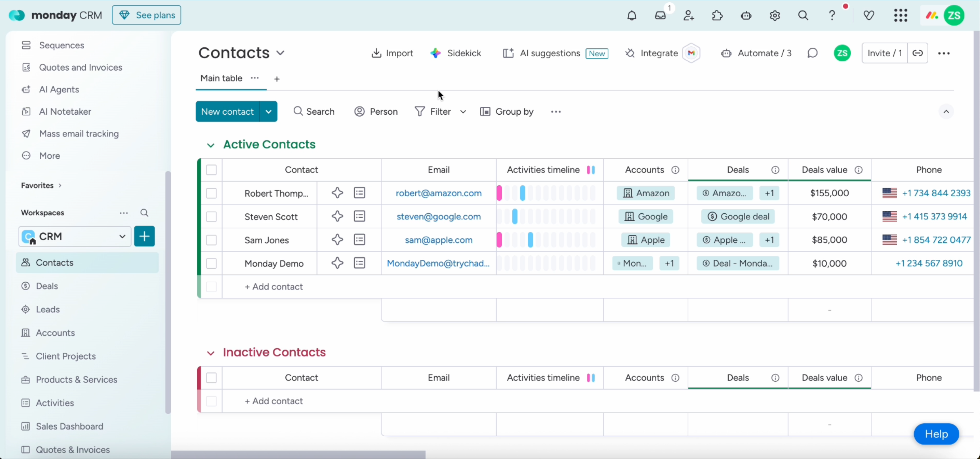Open the activity log icon for Monday Demo
Screen dimensions: 980x459
(359, 263)
